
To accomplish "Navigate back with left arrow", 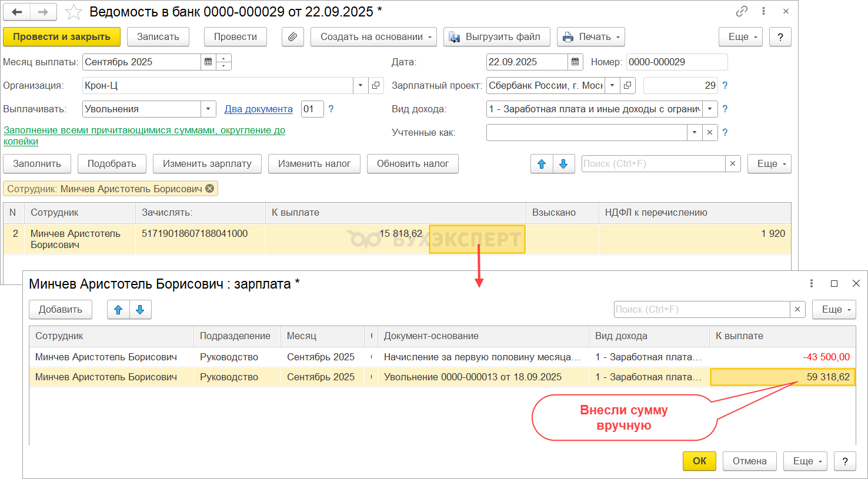I will click(x=17, y=12).
